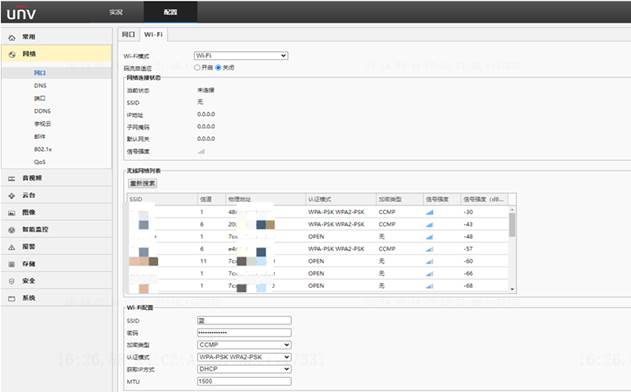The image size is (631, 392).
Task: Click signal strength icon in -43 row
Action: tap(429, 225)
